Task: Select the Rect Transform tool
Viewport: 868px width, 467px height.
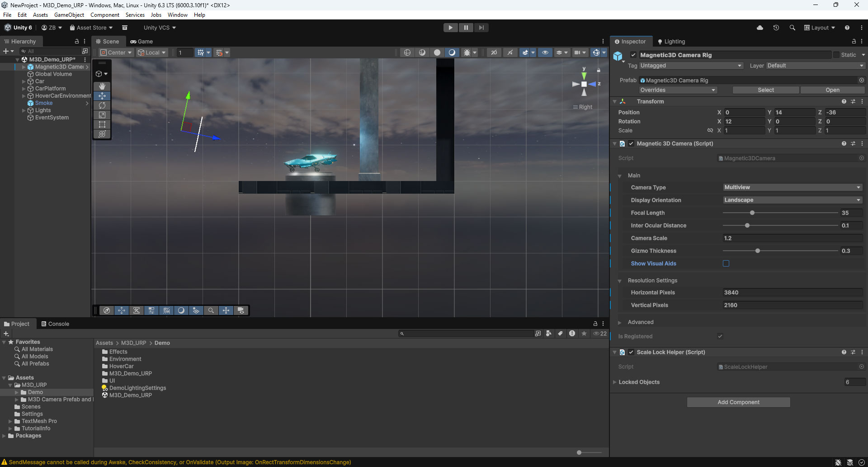Action: (x=102, y=124)
